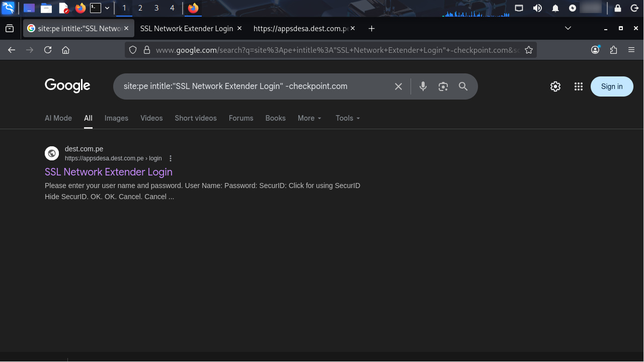Open the Firefox hamburger application menu
The image size is (644, 362).
(x=631, y=50)
